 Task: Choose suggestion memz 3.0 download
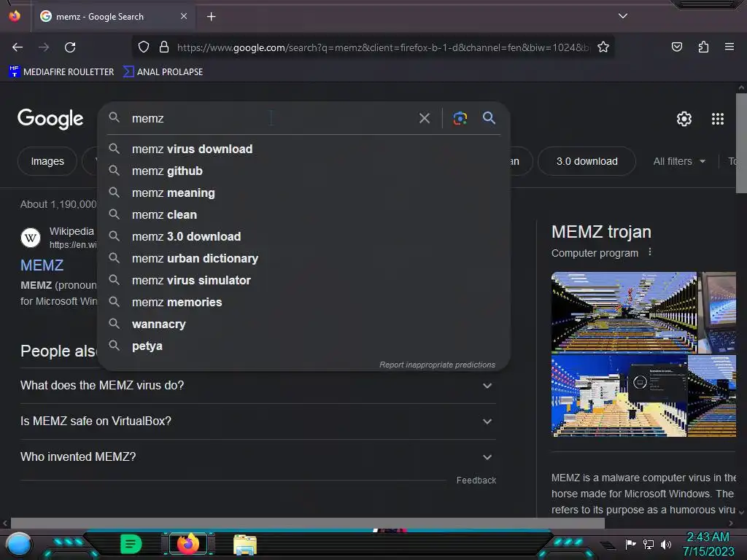click(304, 237)
